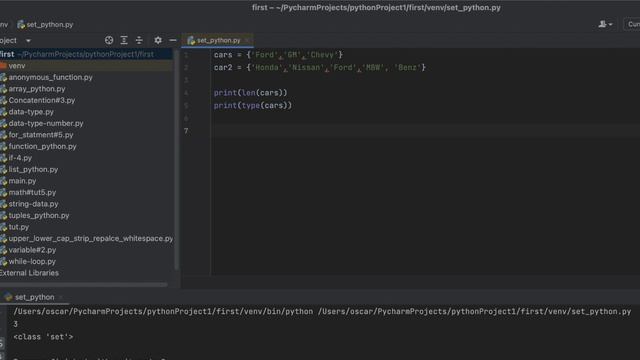Open tut.py file
The image size is (640, 360).
[x=19, y=227]
